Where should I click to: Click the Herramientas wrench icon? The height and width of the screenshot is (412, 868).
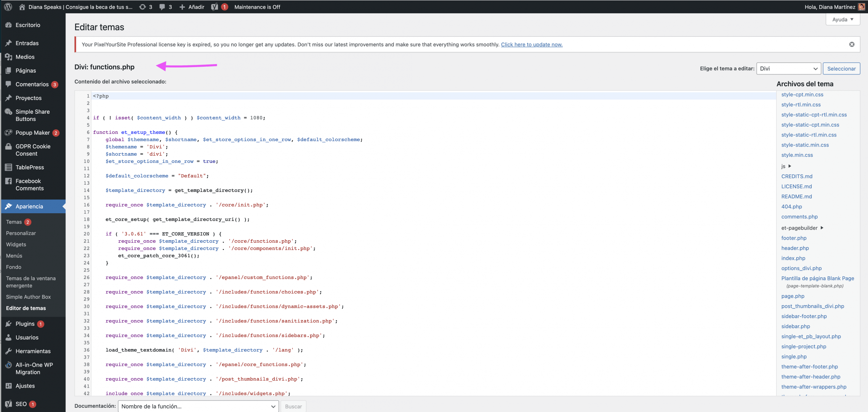click(8, 351)
